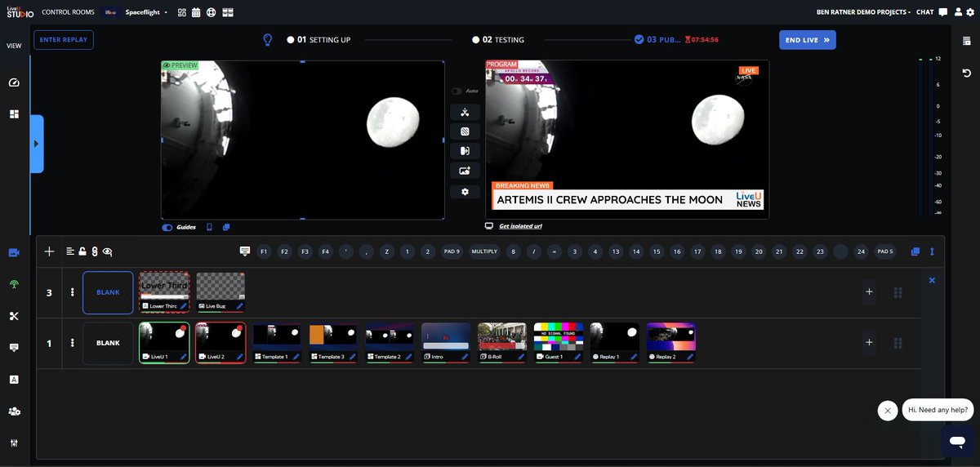
Task: Click the Enter Replay button
Action: click(64, 39)
